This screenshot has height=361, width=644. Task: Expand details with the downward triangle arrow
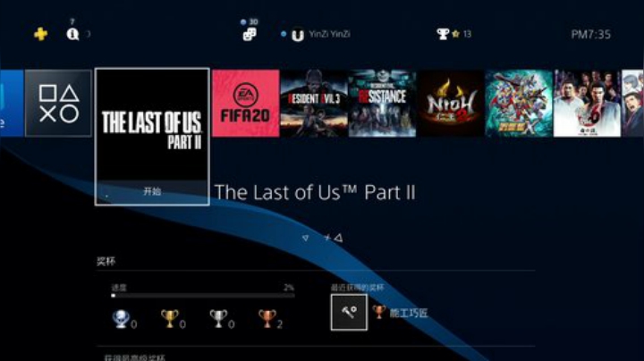click(305, 238)
